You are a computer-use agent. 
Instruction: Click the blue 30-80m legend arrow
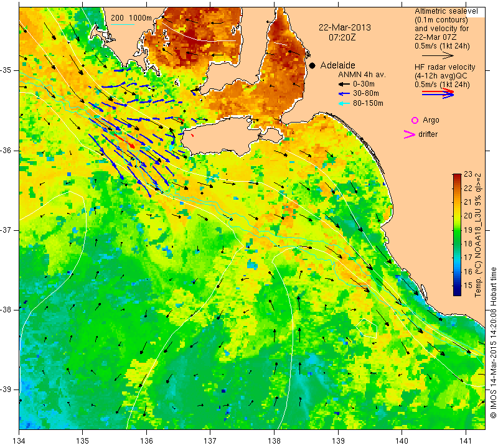[344, 94]
